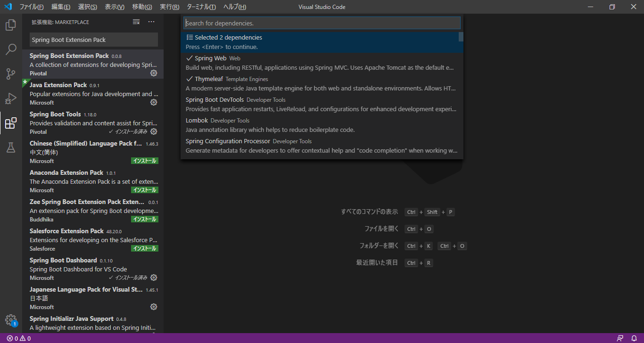Open the 移動(G) menu

pos(142,7)
